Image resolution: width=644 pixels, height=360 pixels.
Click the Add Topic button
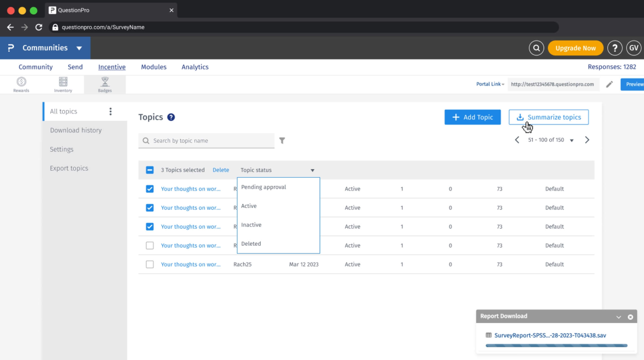[x=472, y=117]
